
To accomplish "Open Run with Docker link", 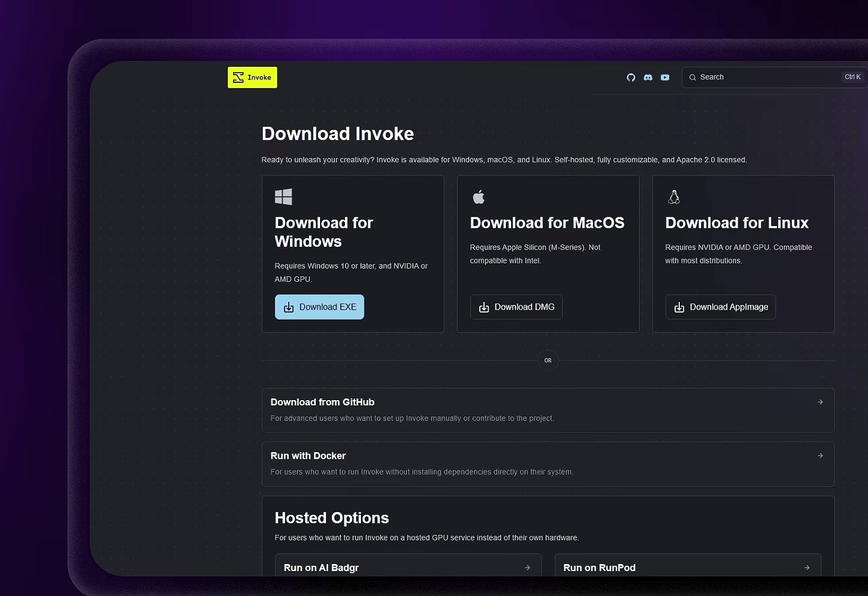I will 548,464.
